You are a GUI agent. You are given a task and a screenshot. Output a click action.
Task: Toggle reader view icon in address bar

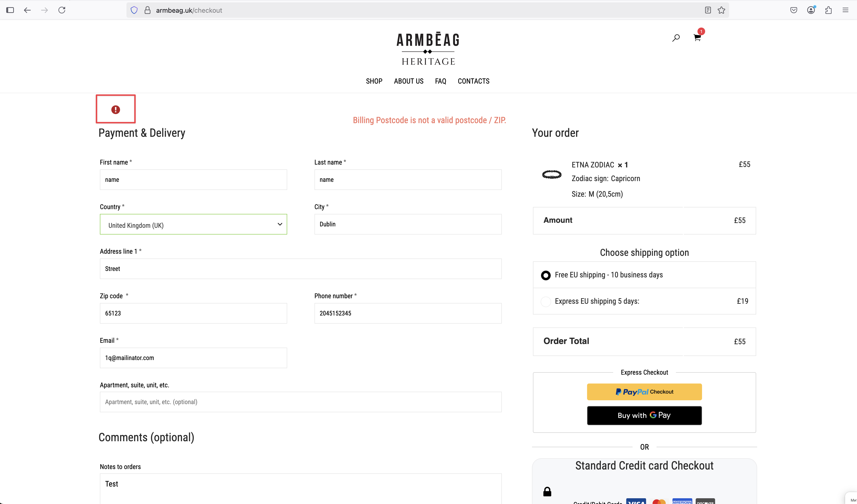click(708, 10)
